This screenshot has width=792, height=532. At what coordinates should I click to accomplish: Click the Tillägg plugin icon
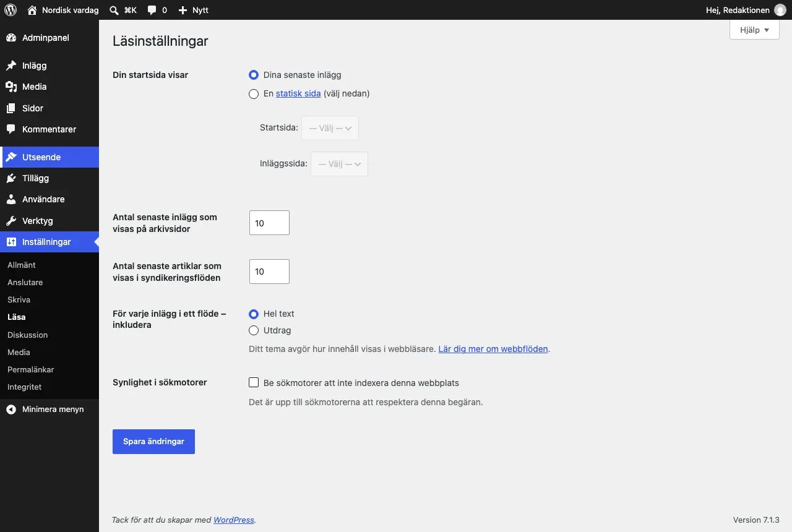click(11, 178)
